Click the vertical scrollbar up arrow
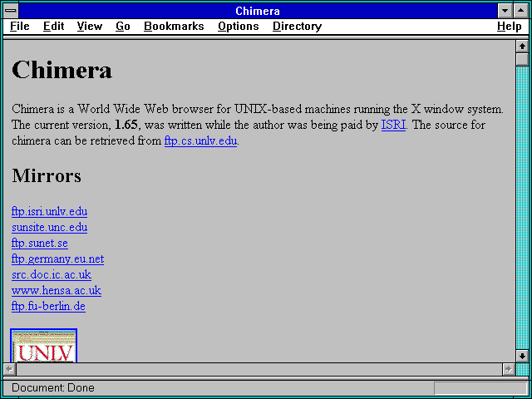 [522, 47]
